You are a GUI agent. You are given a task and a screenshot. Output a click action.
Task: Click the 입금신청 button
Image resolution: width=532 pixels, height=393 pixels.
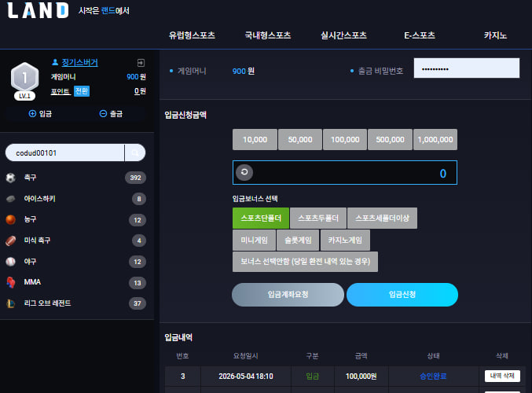tap(402, 295)
